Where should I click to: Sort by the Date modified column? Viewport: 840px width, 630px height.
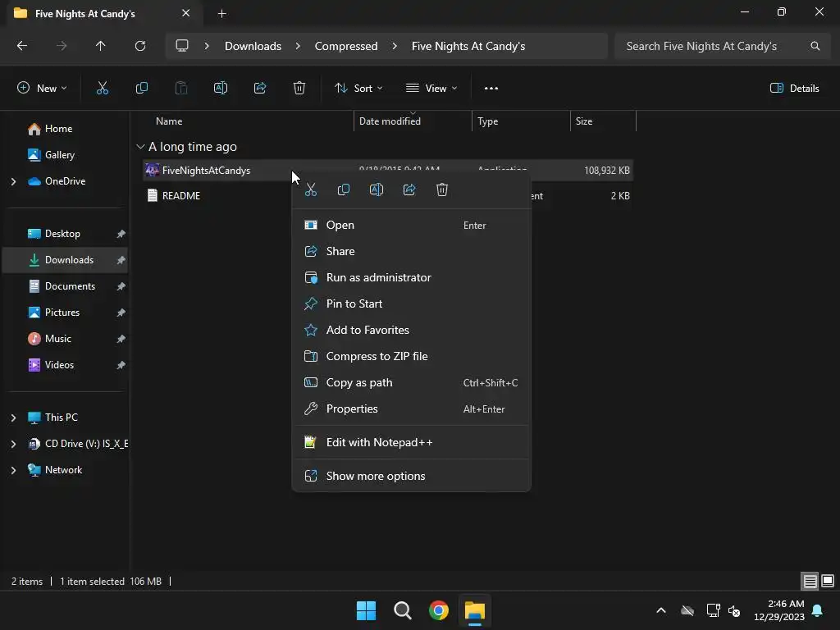(x=413, y=121)
